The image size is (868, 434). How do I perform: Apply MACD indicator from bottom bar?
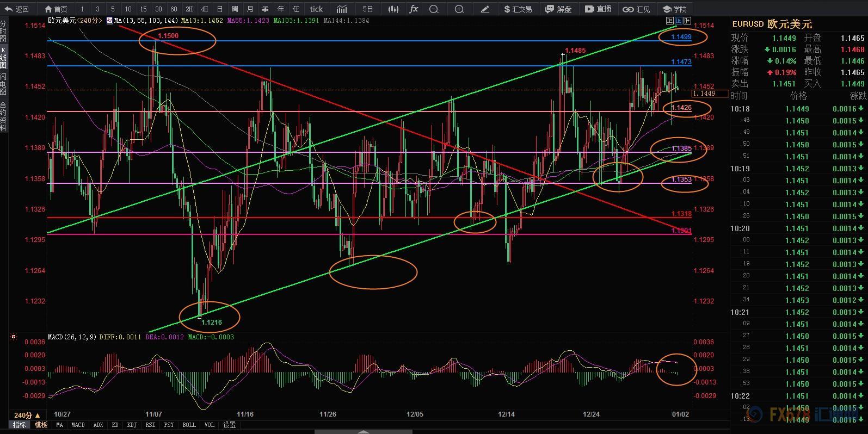[78, 425]
